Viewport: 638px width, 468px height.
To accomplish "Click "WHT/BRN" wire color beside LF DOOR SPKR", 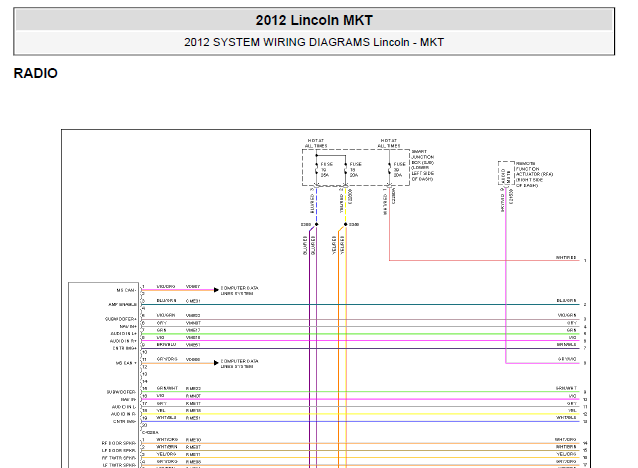I will pos(167,447).
